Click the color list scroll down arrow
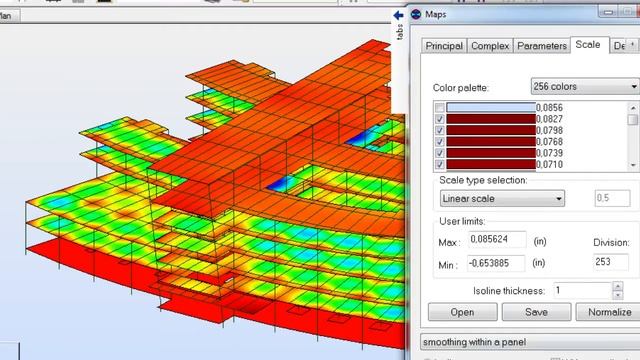 (x=633, y=165)
